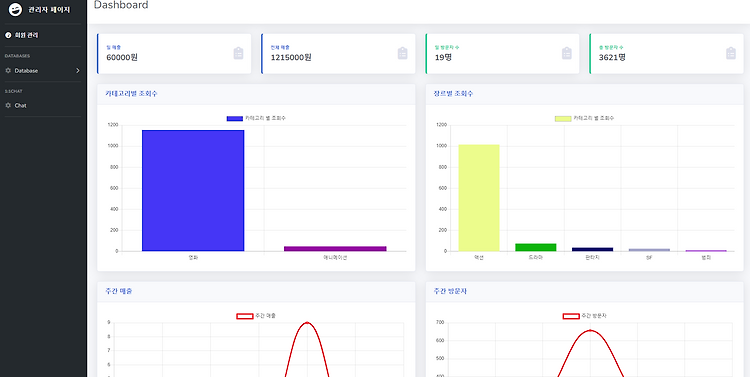Click the navy 판타지 bar

click(593, 249)
